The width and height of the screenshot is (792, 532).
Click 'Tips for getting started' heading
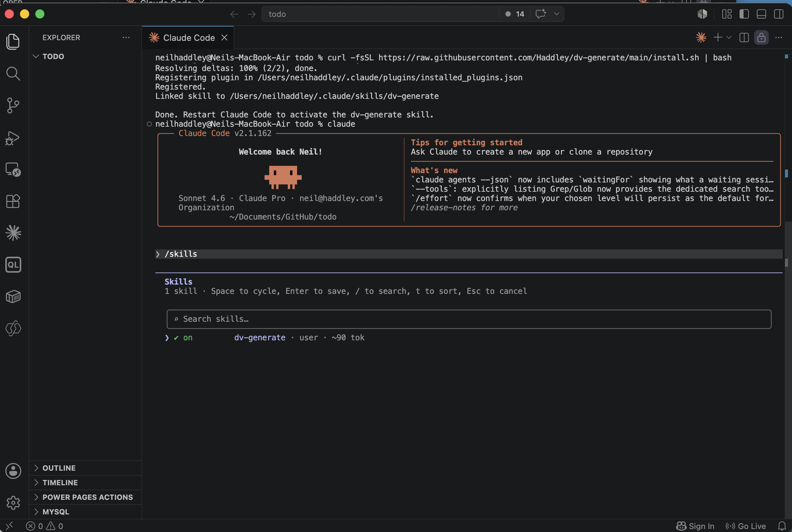tap(466, 143)
